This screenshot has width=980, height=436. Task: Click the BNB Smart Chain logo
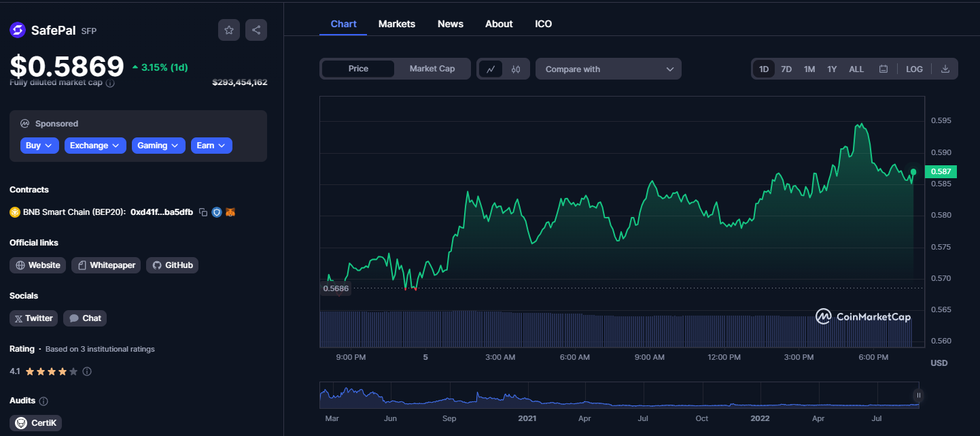[15, 212]
